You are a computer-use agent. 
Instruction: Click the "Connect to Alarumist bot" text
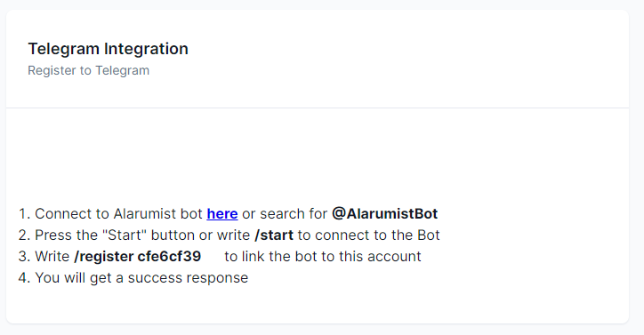click(118, 214)
